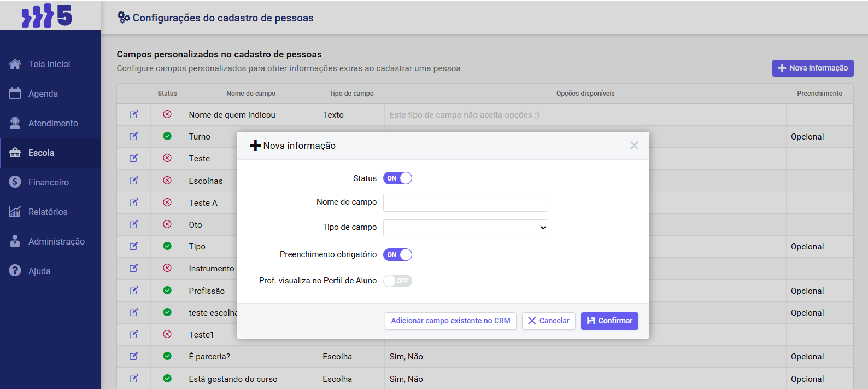Open the Tipo de campo dropdown

(x=465, y=228)
